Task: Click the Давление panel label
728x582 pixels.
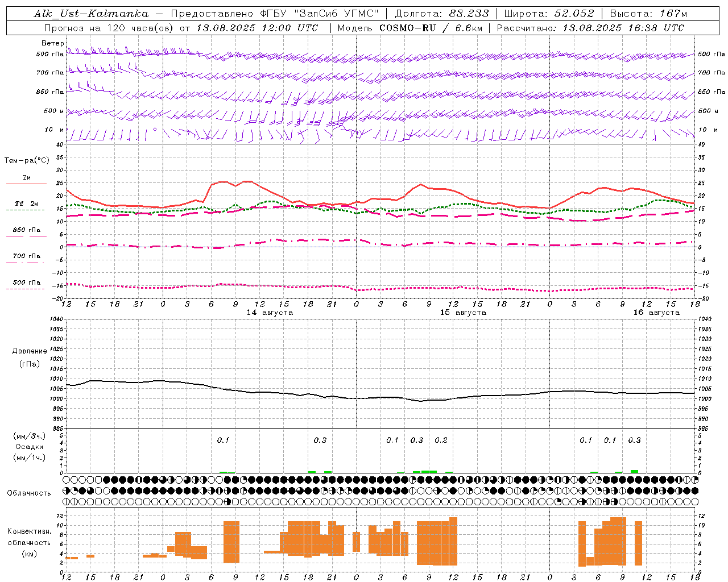Action: pyautogui.click(x=30, y=351)
